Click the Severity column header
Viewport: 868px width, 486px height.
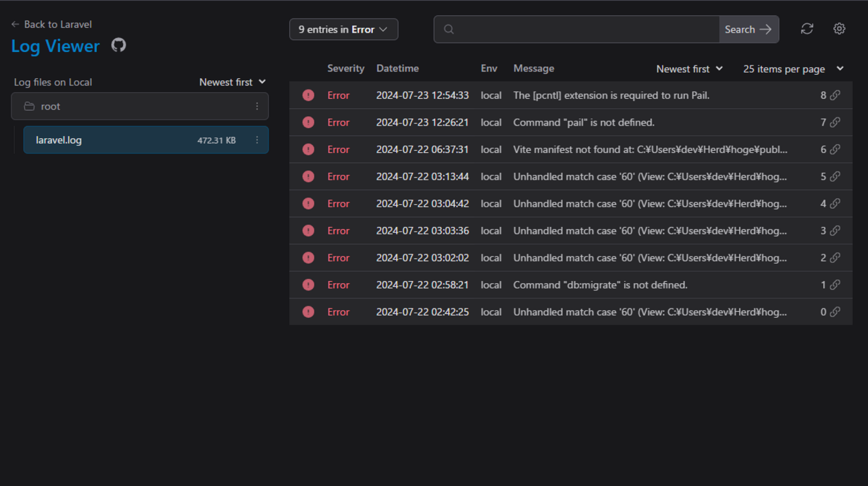point(345,68)
